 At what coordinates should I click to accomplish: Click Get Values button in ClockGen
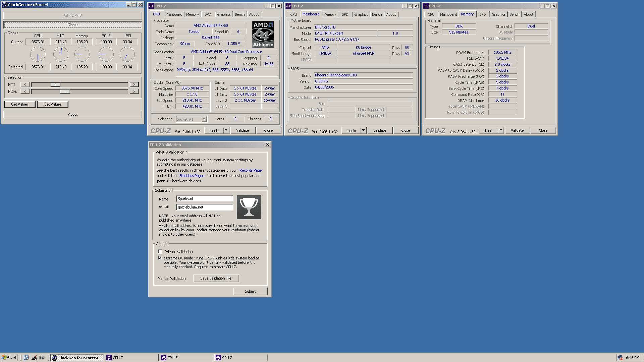coord(20,104)
